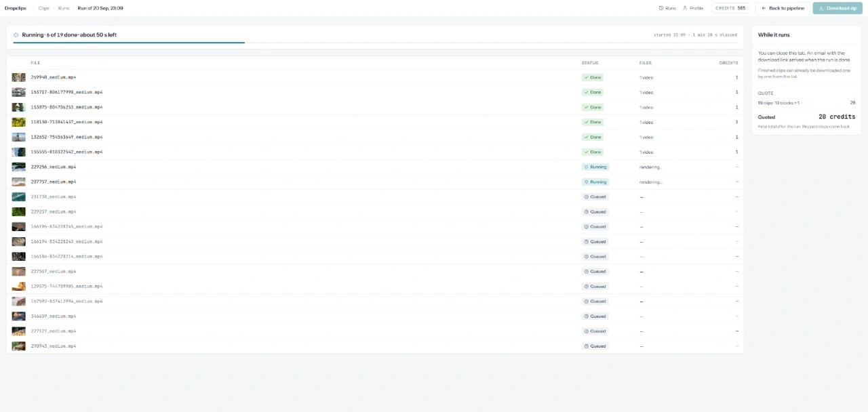This screenshot has width=868, height=412.
Task: Open thumbnail of 132652-754563649_medium.mp4
Action: click(x=19, y=137)
